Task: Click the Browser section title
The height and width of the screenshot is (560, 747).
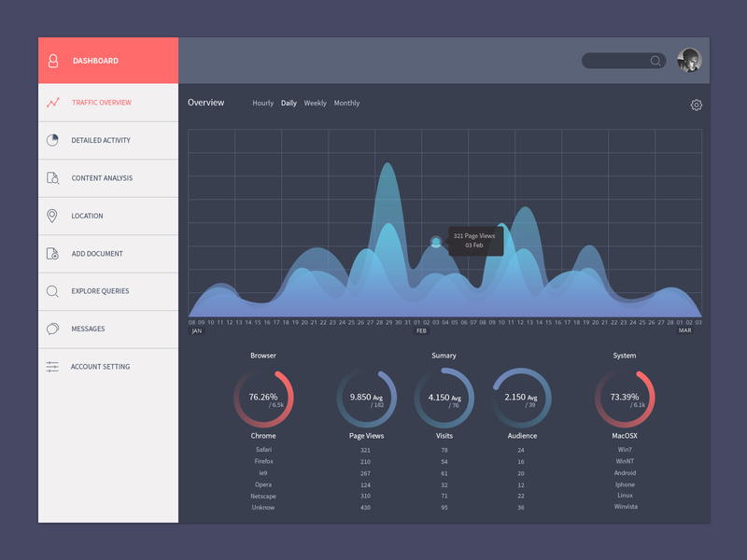Action: coord(263,356)
